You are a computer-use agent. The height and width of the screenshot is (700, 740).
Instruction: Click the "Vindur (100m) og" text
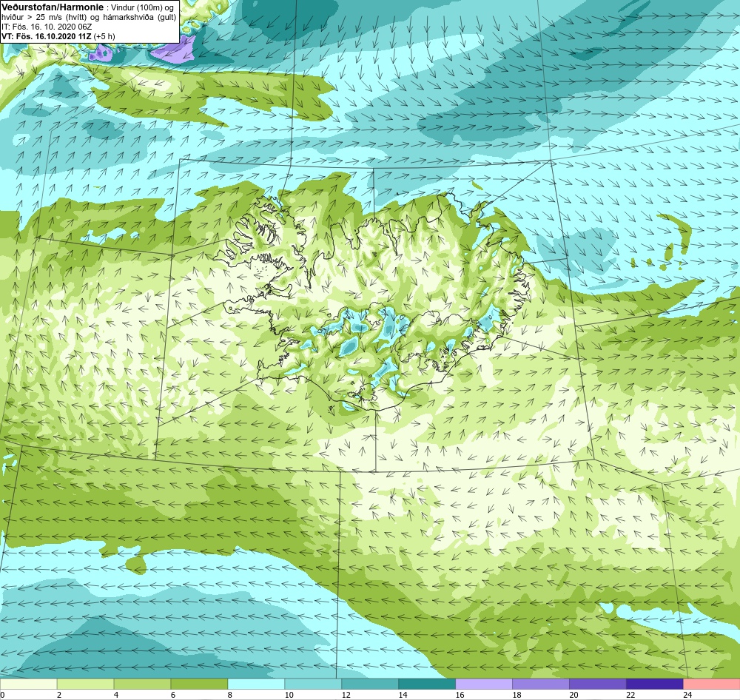pos(142,8)
